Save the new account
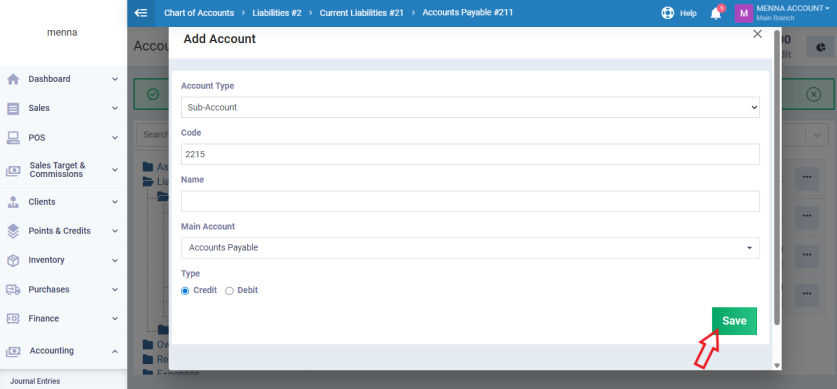This screenshot has height=389, width=837. pyautogui.click(x=734, y=321)
